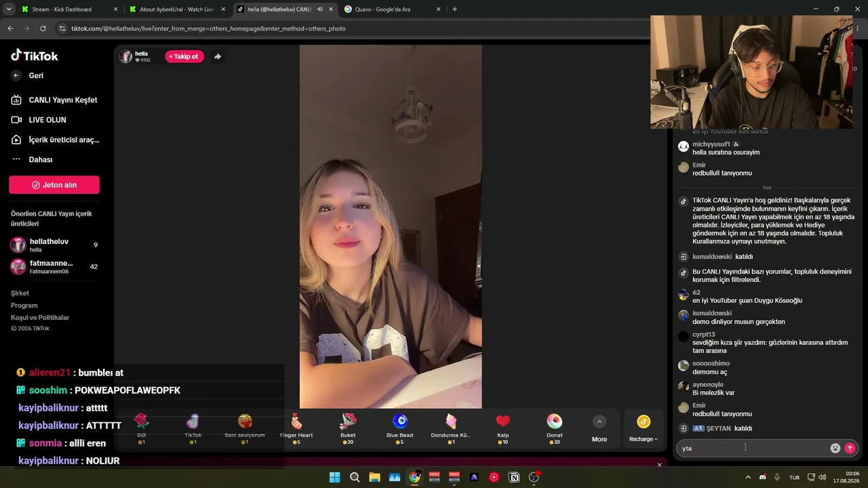The image size is (868, 488).
Task: View site information in address bar
Action: click(x=62, y=28)
